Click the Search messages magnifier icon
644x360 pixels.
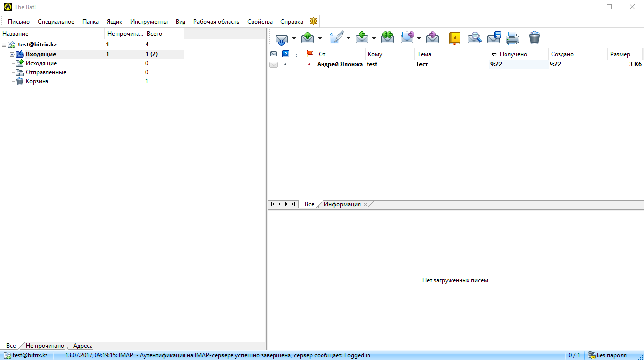(x=474, y=38)
